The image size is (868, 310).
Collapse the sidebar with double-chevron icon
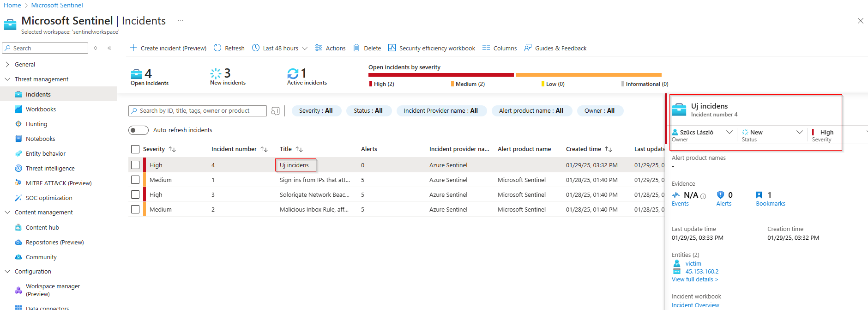109,48
